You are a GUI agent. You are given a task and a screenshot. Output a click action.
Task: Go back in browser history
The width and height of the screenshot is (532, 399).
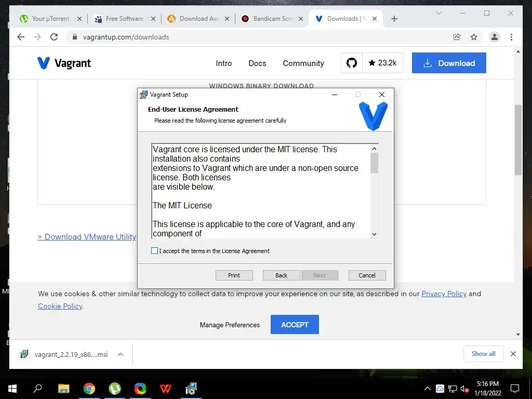(x=21, y=37)
